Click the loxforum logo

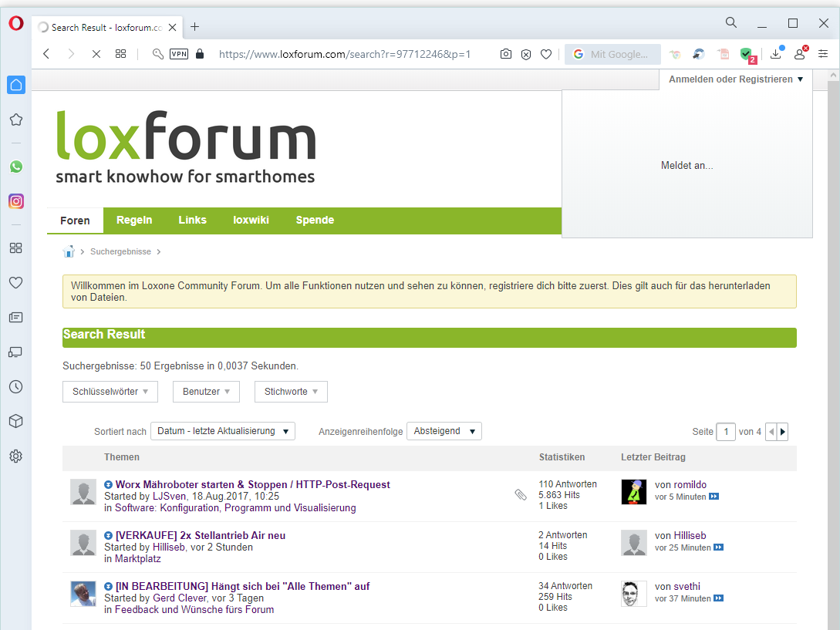coord(186,147)
